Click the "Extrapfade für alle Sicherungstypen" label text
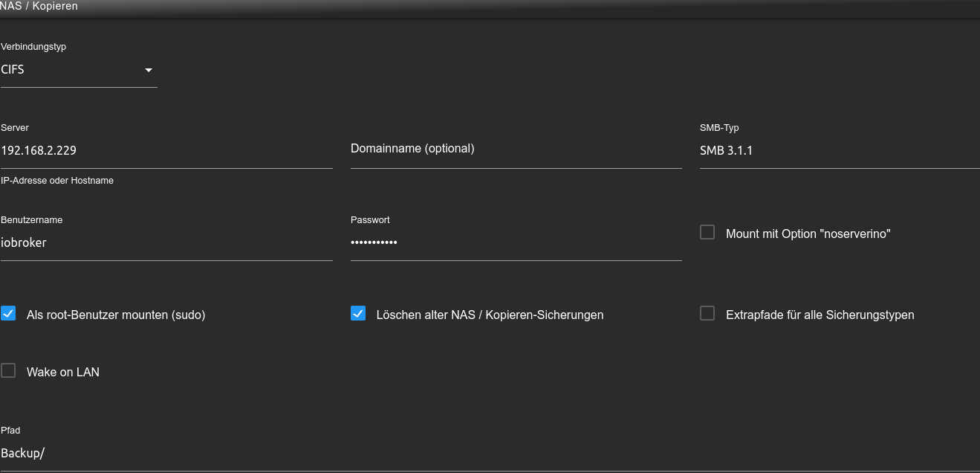Image resolution: width=980 pixels, height=473 pixels. tap(820, 315)
